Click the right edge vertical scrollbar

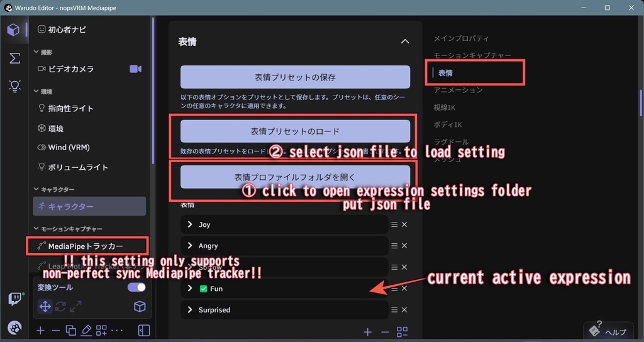[640, 103]
